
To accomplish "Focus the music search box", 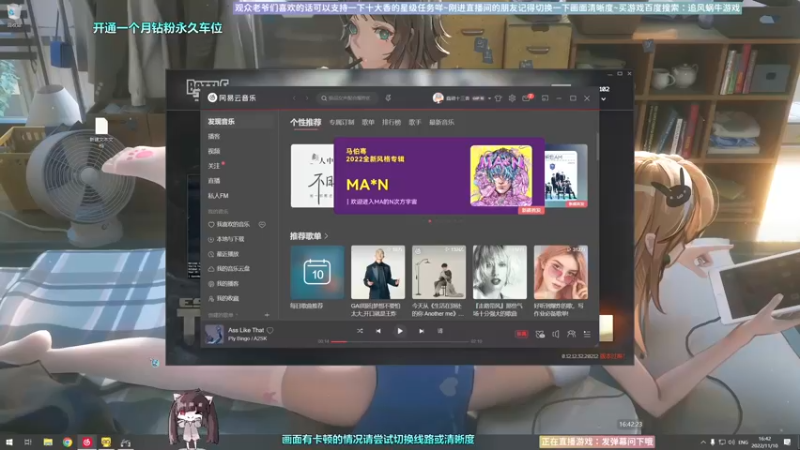I will [x=347, y=98].
